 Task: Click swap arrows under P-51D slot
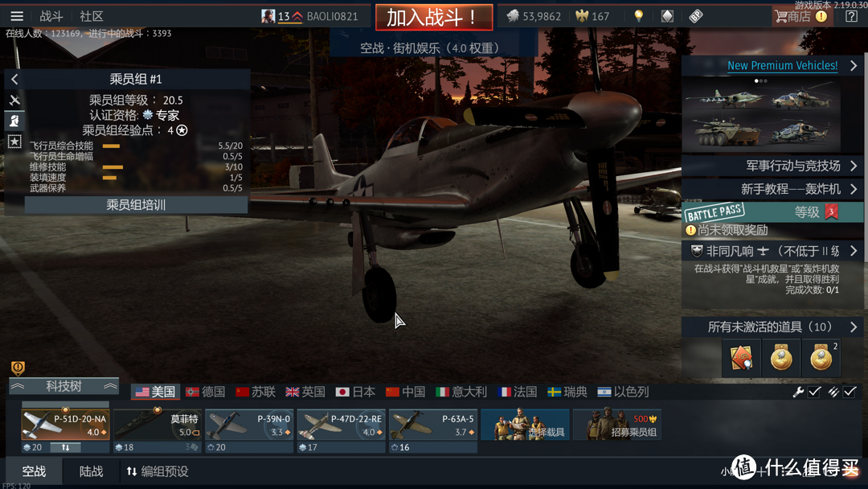point(65,447)
